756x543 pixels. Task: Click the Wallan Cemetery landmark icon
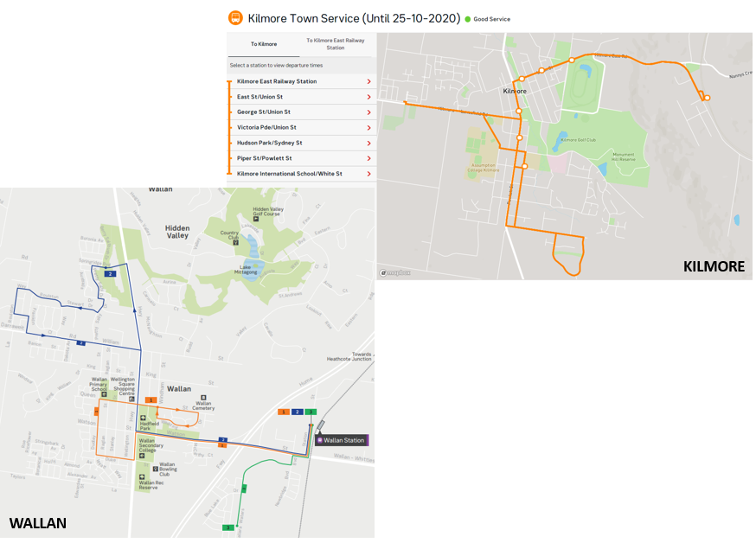pyautogui.click(x=203, y=396)
